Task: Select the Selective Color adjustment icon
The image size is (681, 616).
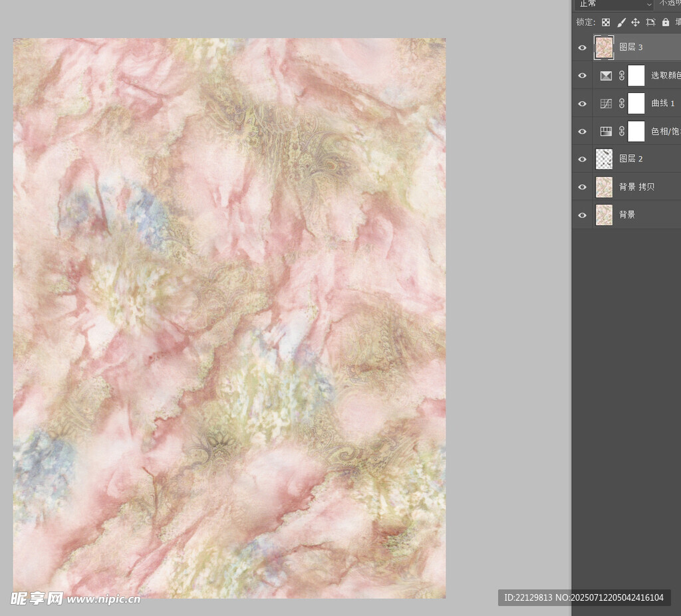Action: (606, 76)
